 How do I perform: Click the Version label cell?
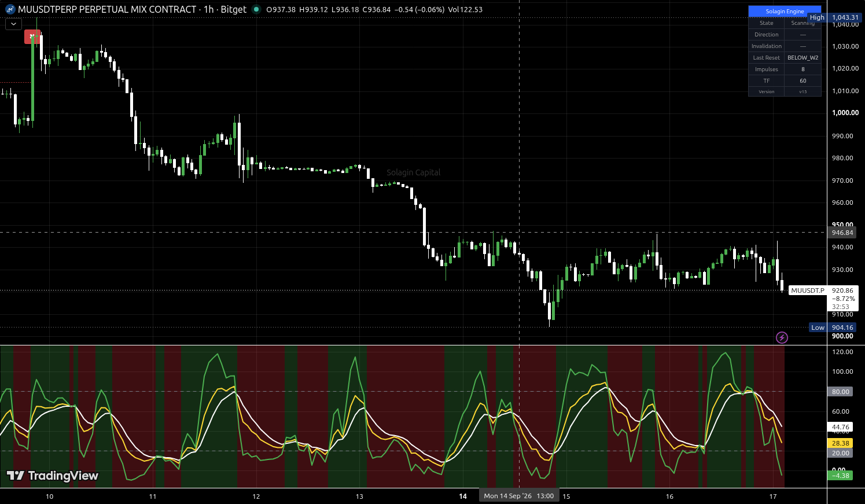(x=766, y=91)
